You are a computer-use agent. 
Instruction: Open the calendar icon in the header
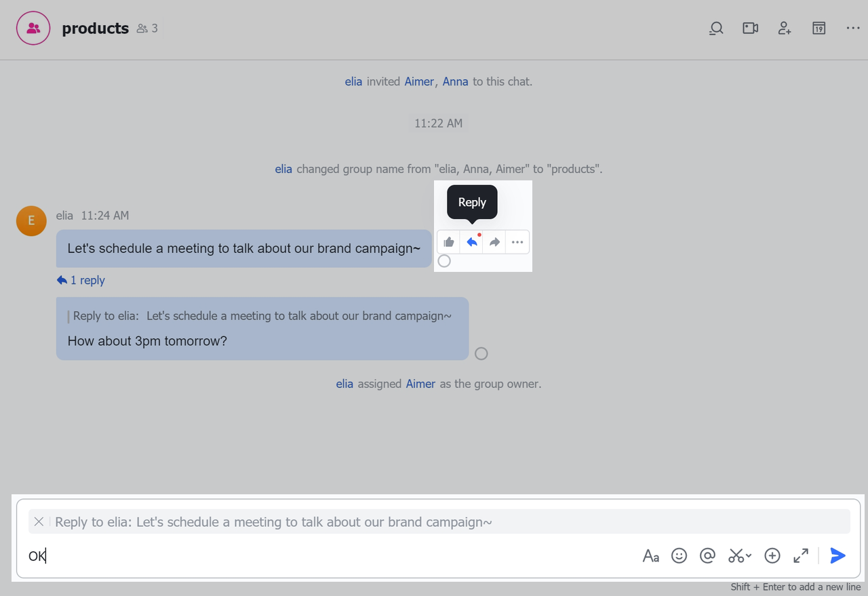pos(819,28)
